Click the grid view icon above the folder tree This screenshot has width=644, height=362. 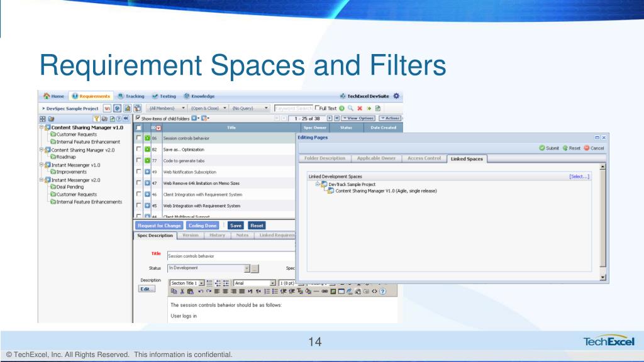[43, 119]
